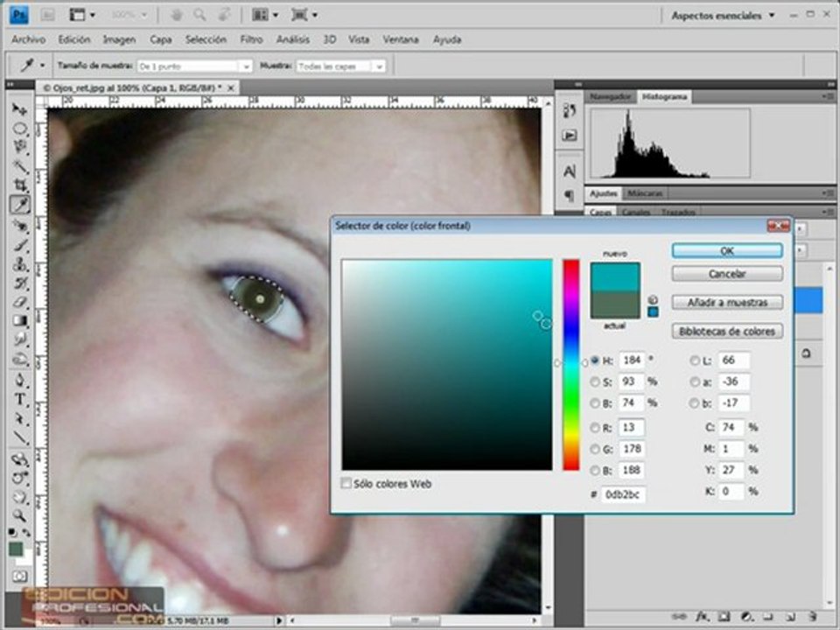Click the foreground color swatch in toolbox
The width and height of the screenshot is (840, 630).
tap(16, 549)
